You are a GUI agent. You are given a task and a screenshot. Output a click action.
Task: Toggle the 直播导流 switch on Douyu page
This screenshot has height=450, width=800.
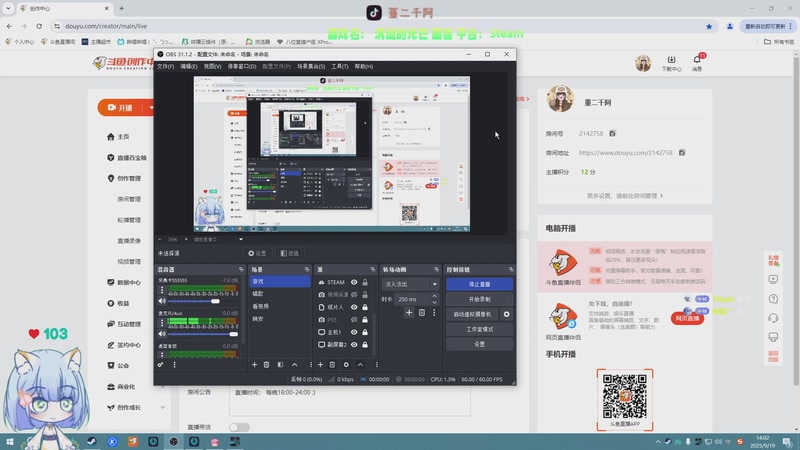239,427
